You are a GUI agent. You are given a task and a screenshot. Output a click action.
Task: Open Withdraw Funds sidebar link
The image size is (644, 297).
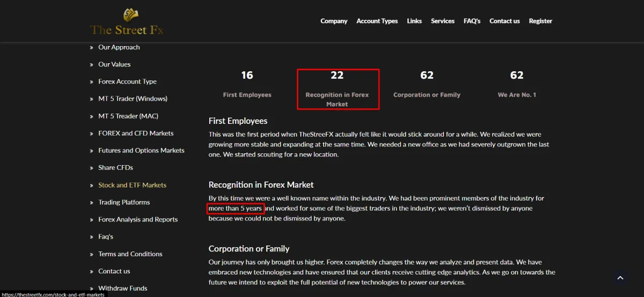[123, 288]
